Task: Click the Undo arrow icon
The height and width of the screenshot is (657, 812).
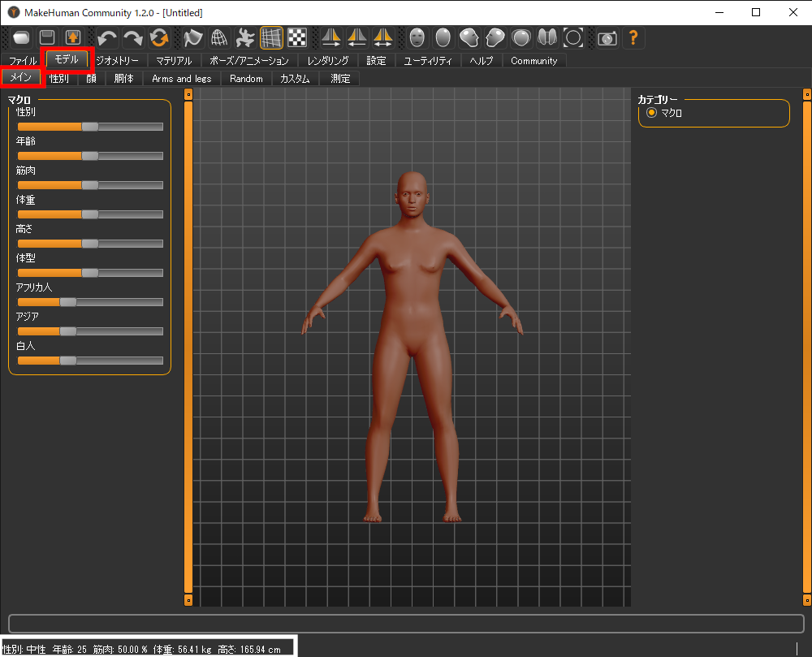Action: click(x=107, y=37)
